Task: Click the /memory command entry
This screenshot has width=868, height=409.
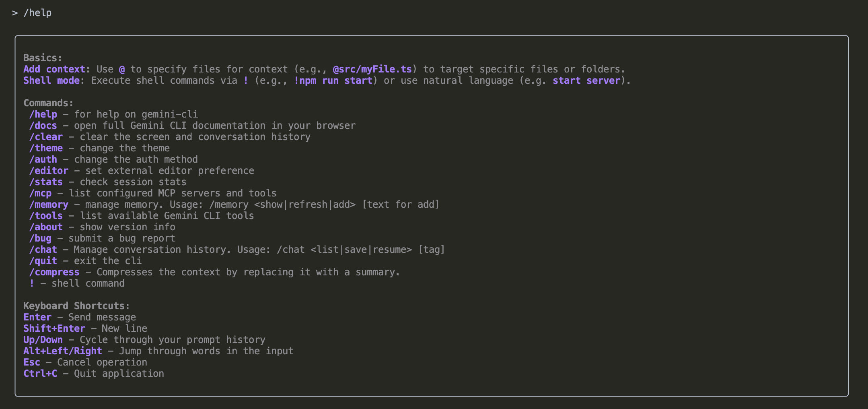Action: [x=49, y=204]
